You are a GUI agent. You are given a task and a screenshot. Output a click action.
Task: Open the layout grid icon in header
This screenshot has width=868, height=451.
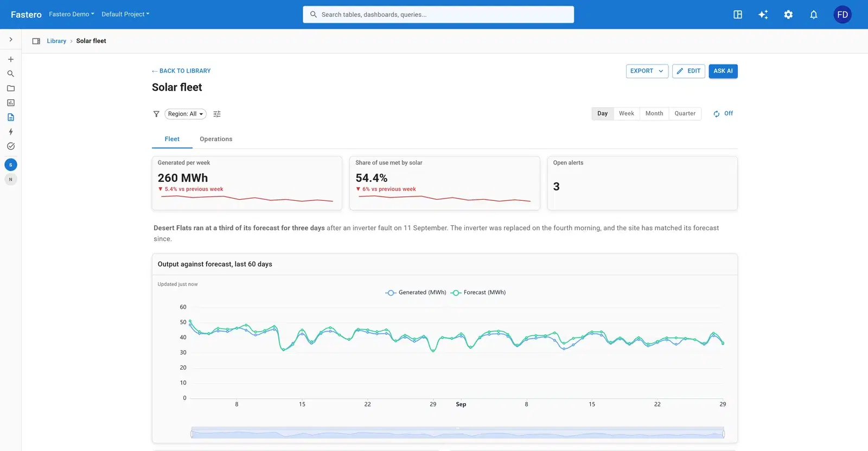pyautogui.click(x=738, y=15)
